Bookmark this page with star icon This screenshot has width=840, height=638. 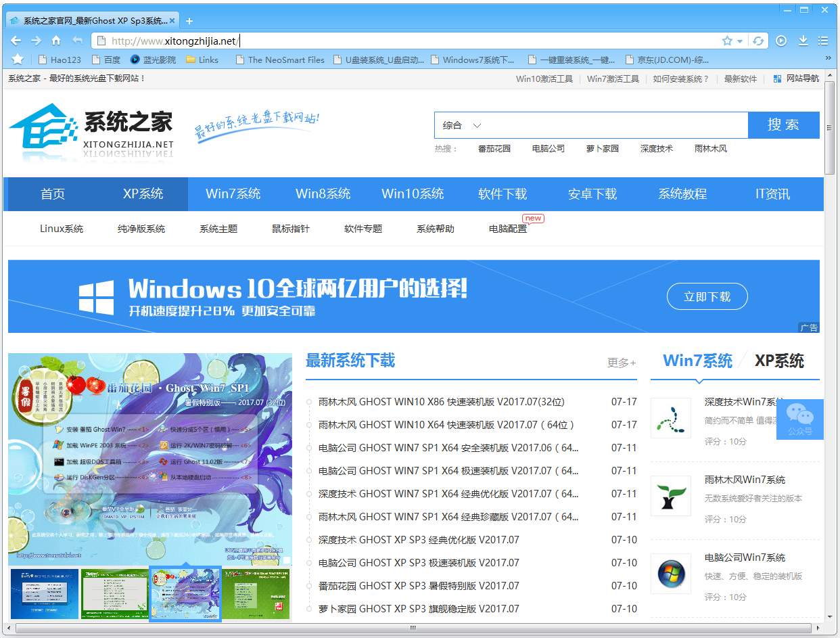tap(727, 41)
